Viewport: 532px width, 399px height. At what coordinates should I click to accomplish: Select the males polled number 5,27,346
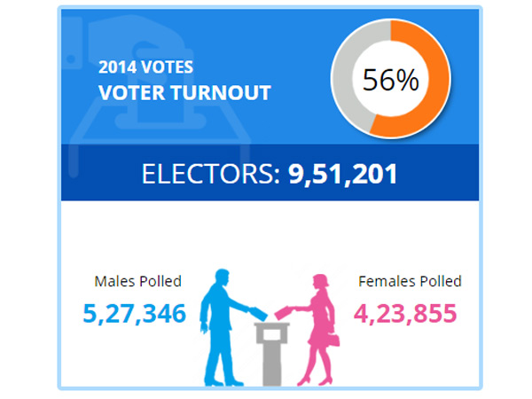135,312
